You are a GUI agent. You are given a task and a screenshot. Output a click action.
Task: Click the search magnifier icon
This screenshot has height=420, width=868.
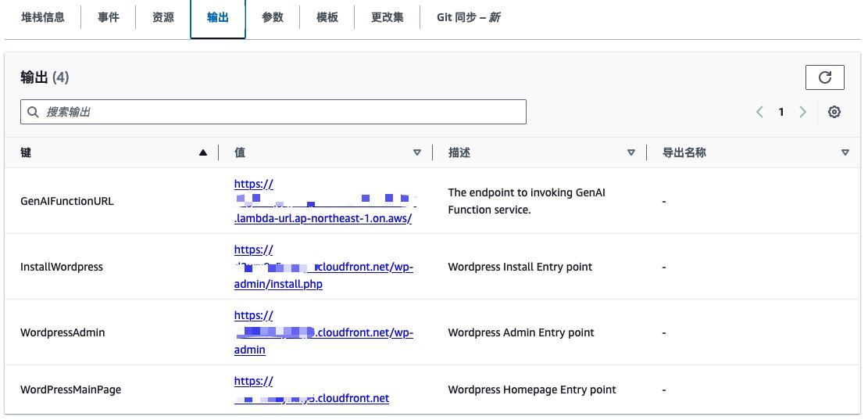(33, 112)
